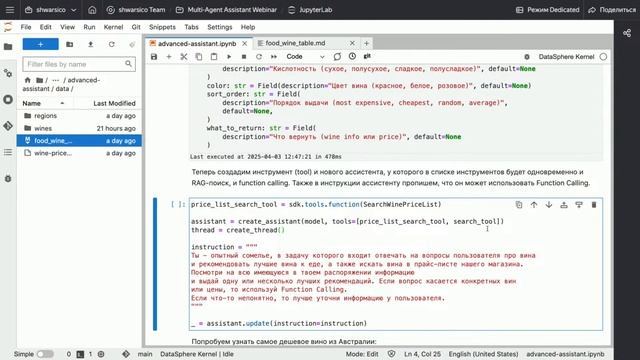This screenshot has height=360, width=640.
Task: Open the Snippets menu
Action: tap(162, 27)
